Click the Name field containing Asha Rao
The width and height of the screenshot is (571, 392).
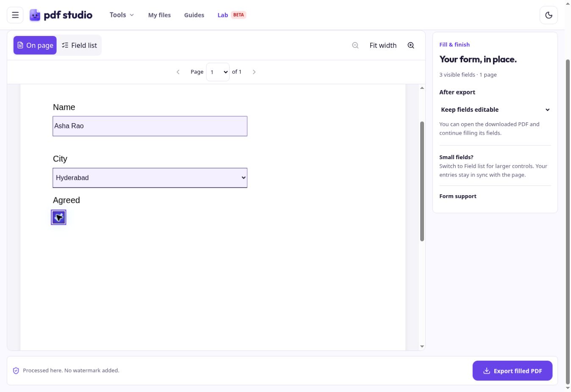(x=150, y=126)
